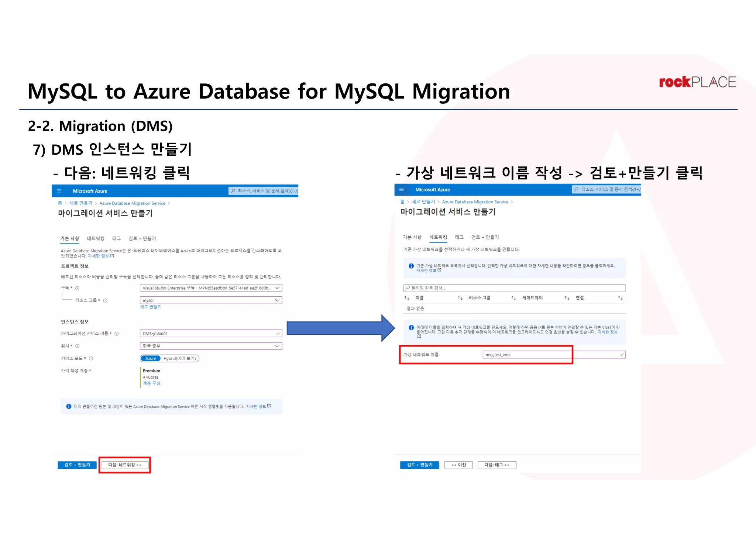The height and width of the screenshot is (534, 756).
Task: Sort table by 연결 column
Action: (x=580, y=298)
